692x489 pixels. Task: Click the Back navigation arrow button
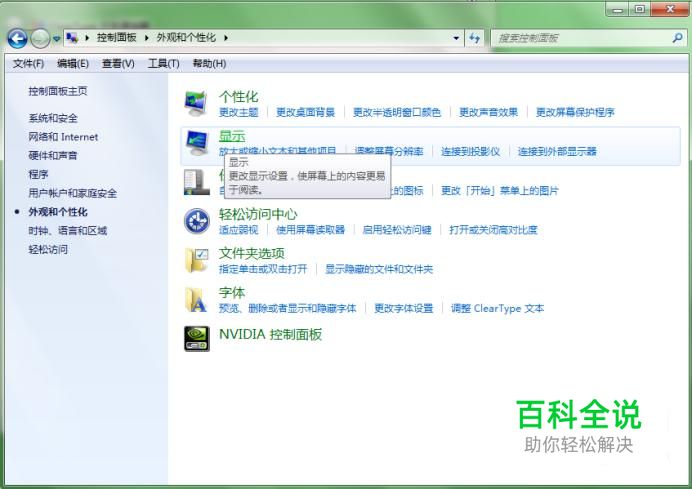pos(18,38)
